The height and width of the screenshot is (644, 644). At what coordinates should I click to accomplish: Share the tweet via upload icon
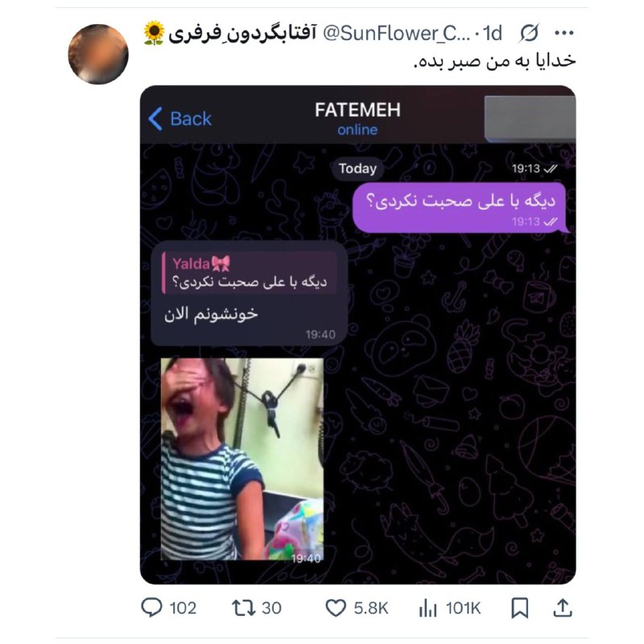click(563, 608)
